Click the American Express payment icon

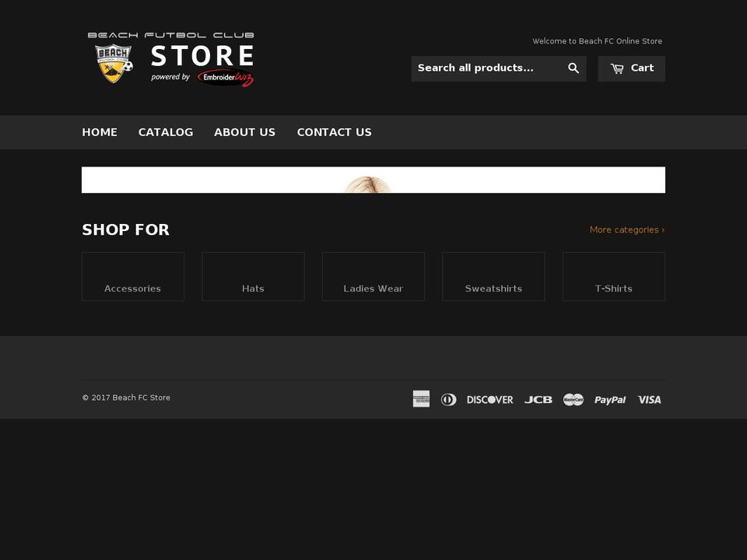tap(421, 399)
